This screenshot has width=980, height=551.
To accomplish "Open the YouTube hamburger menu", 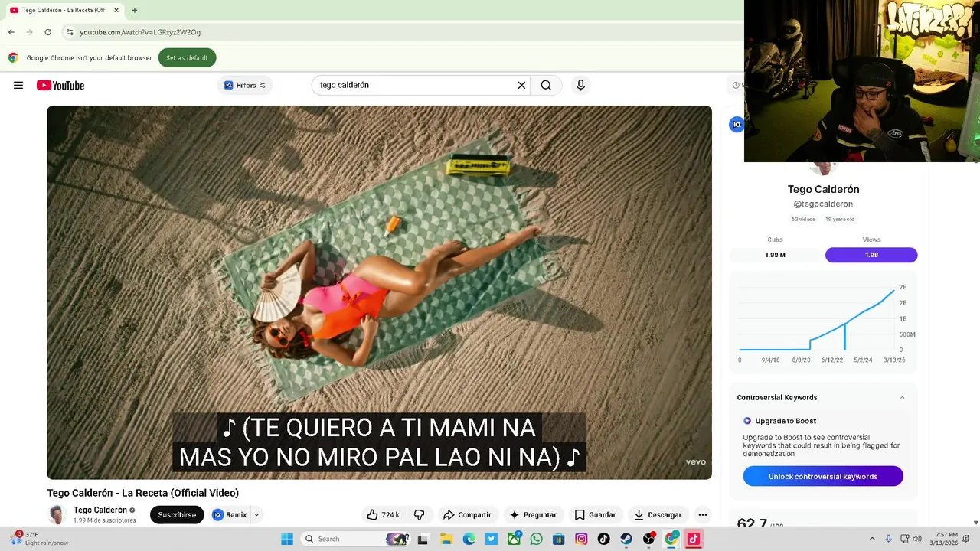I will click(x=18, y=85).
